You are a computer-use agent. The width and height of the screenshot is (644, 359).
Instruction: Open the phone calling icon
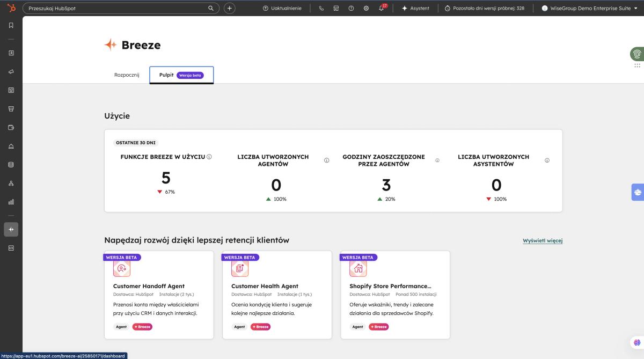[x=321, y=8]
